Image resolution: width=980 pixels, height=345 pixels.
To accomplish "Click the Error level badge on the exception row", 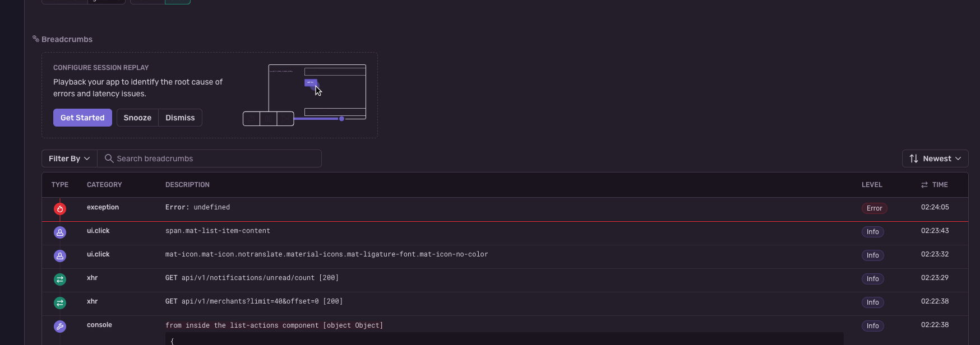I will (x=874, y=208).
